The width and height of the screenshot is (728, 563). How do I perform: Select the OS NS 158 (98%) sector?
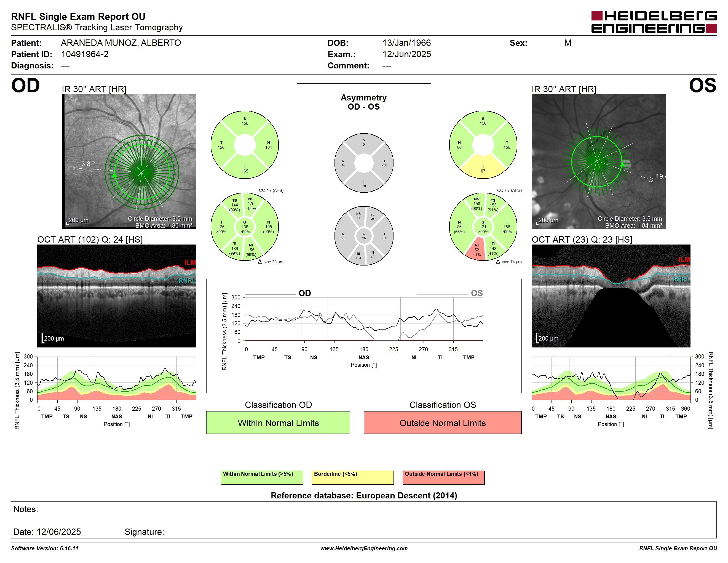(x=477, y=204)
